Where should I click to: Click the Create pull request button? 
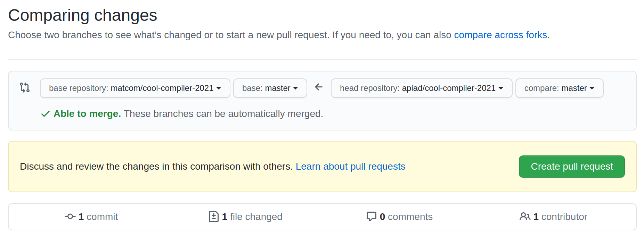click(572, 167)
